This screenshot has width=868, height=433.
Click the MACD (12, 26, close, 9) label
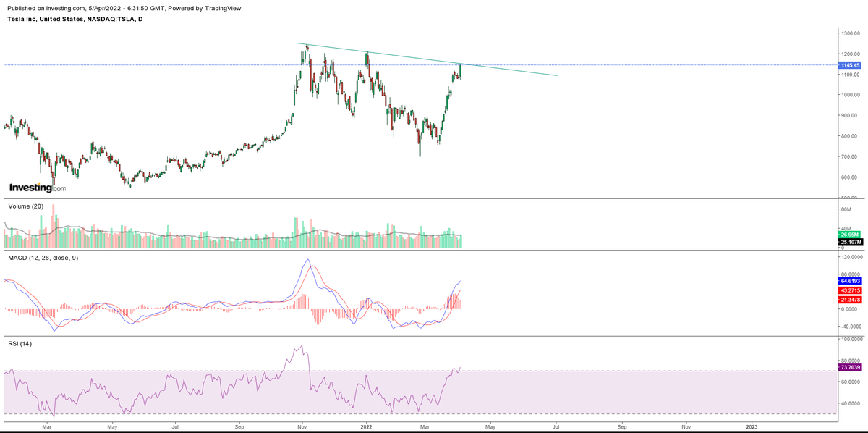coord(43,258)
